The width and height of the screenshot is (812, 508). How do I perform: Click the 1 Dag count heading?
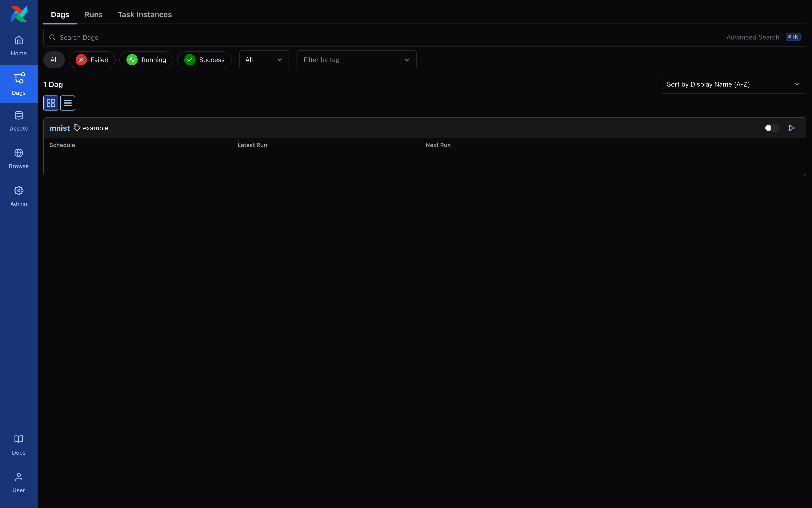point(53,84)
